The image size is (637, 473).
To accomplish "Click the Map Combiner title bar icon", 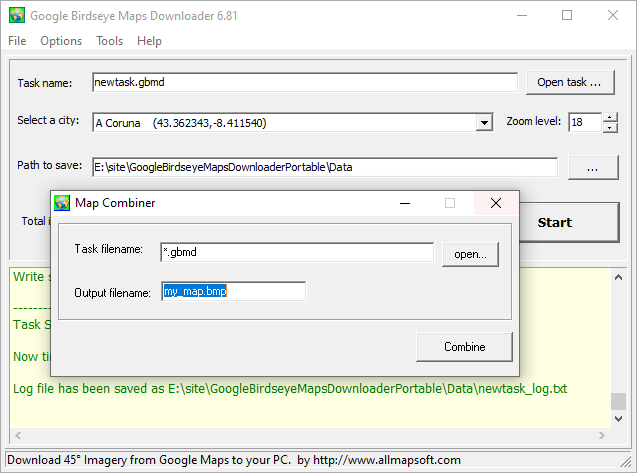I will pyautogui.click(x=62, y=203).
